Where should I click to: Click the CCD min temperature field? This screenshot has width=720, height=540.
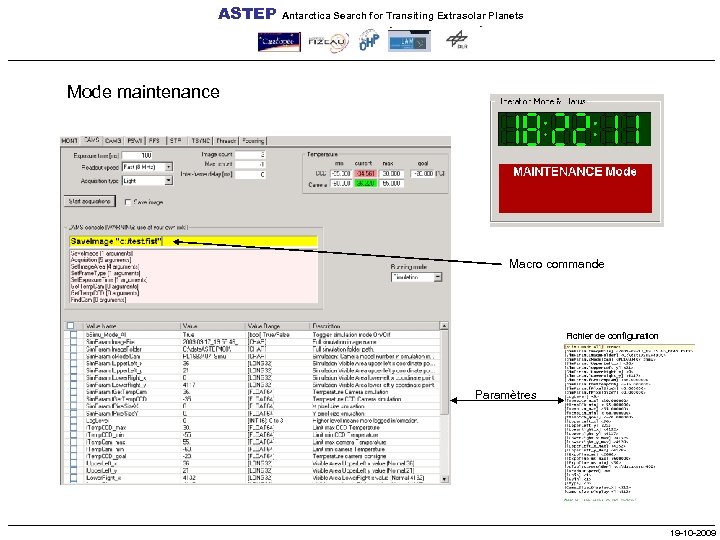(341, 174)
